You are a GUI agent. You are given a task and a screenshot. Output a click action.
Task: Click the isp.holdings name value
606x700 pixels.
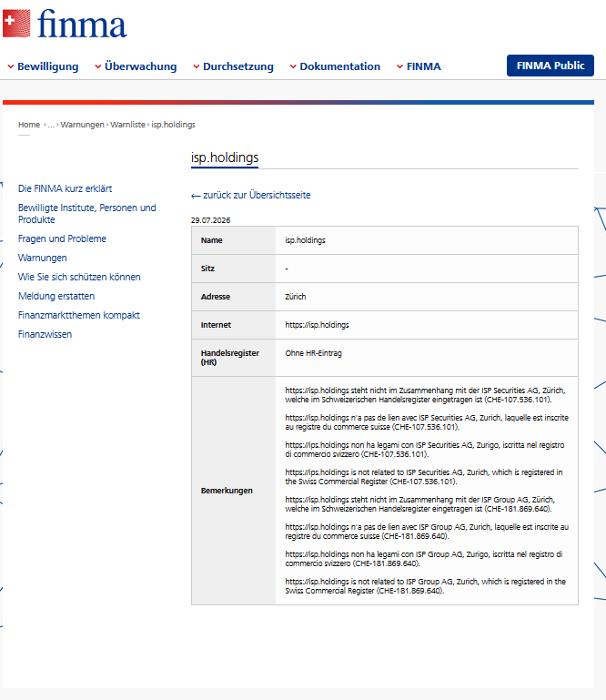click(305, 240)
